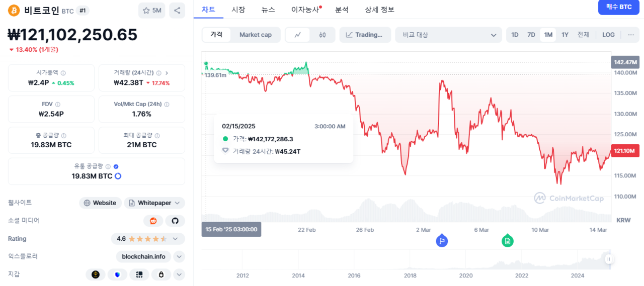Open the 뉴스 tab
The height and width of the screenshot is (286, 644).
pyautogui.click(x=268, y=10)
